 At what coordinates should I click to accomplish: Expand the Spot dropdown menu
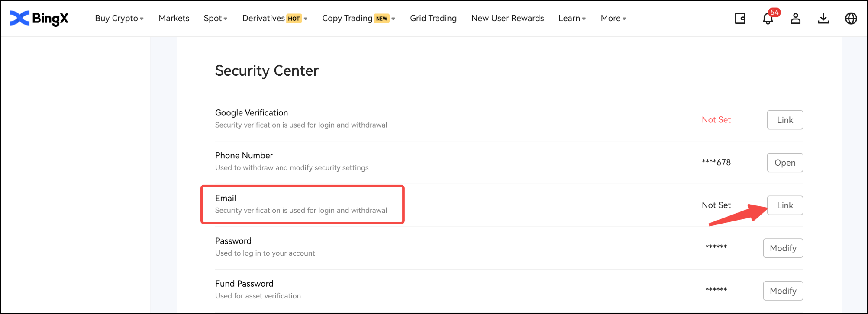point(215,19)
